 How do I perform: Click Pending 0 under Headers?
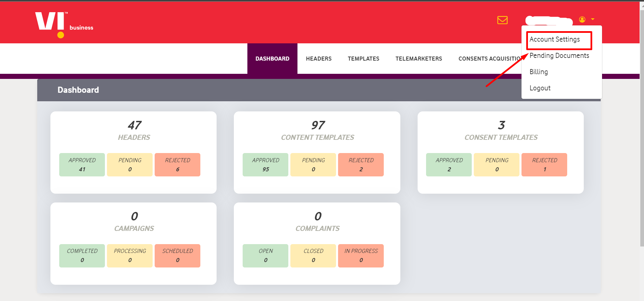[x=130, y=165]
